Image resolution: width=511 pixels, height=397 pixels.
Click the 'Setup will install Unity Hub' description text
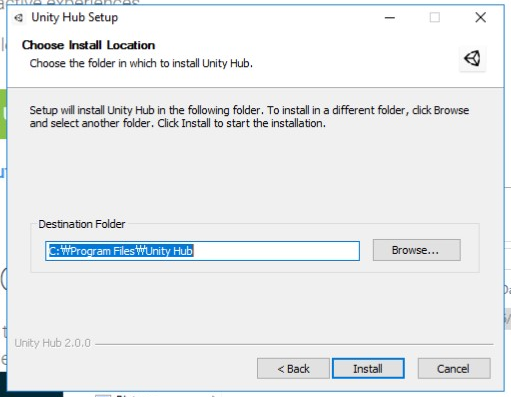click(249, 117)
